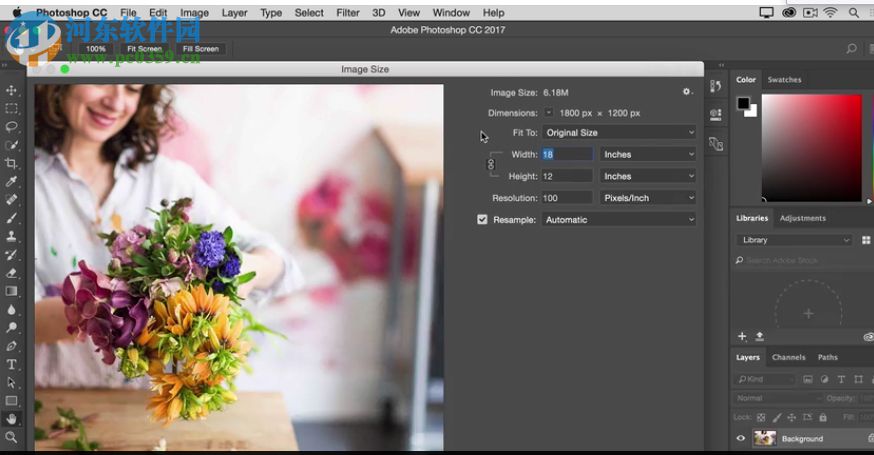The height and width of the screenshot is (455, 874).
Task: Select the Eyedropper tool
Action: (11, 181)
